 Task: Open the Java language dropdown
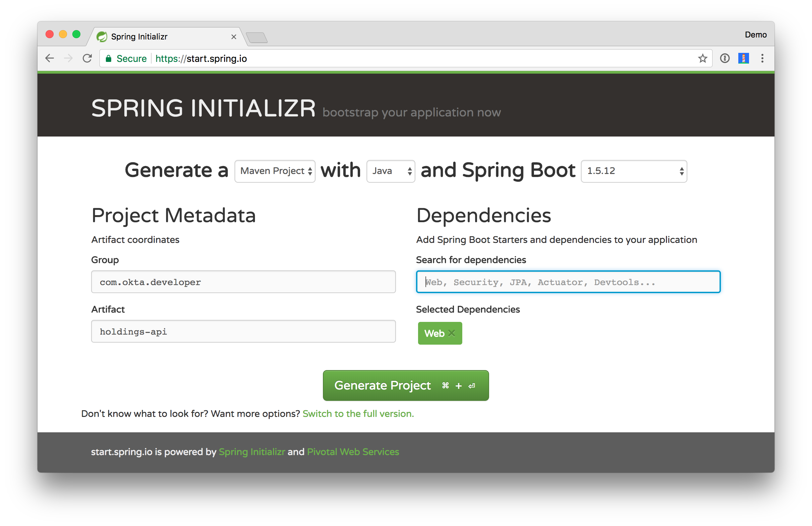point(391,171)
